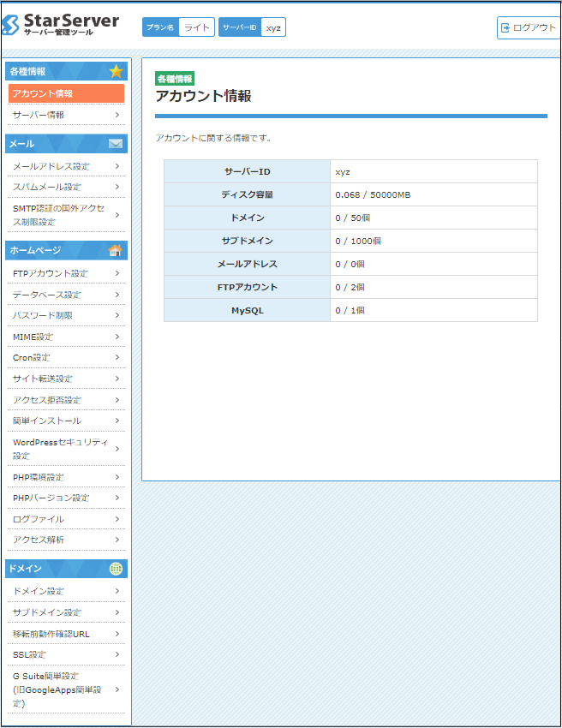Click chevron next to メールアドレス設定
Viewport: 562px width, 728px height.
tap(117, 166)
